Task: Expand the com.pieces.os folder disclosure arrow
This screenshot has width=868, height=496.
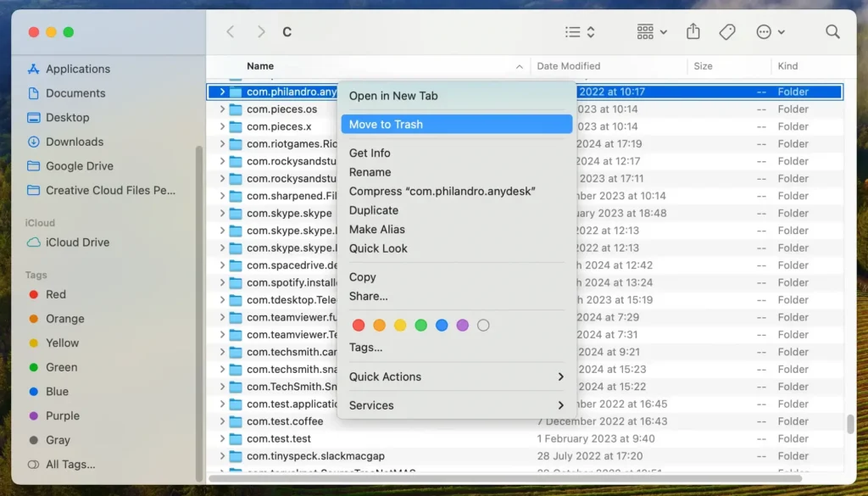Action: [x=222, y=109]
